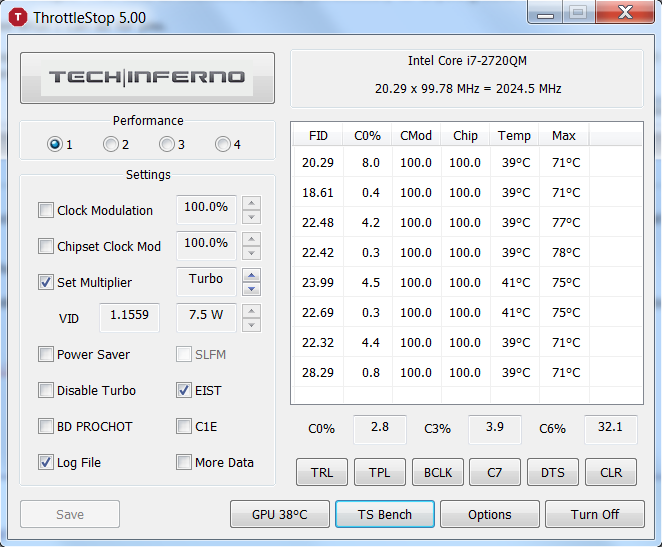Launch the TS Bench benchmark
662x547 pixels.
pos(385,514)
